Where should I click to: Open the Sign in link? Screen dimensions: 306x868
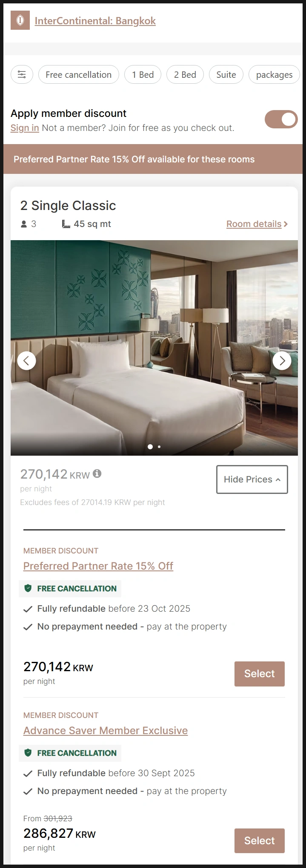click(25, 128)
